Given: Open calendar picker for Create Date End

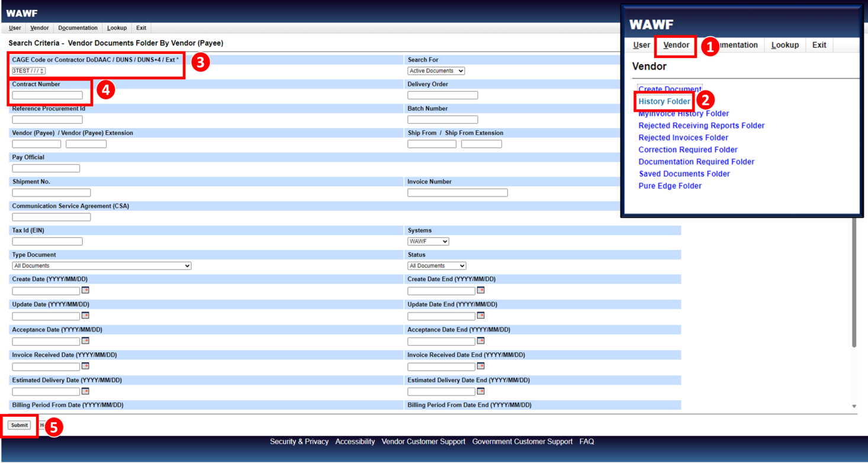Looking at the screenshot, I should 481,290.
